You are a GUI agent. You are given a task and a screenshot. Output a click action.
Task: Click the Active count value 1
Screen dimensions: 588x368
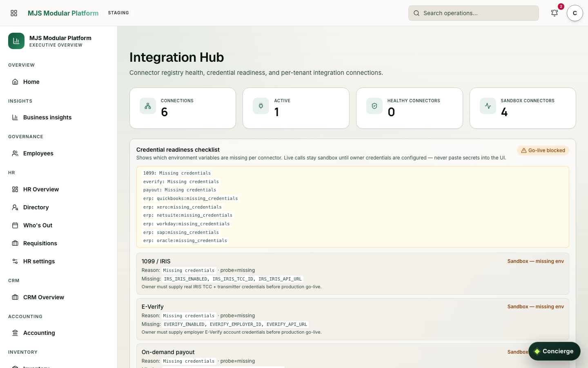coord(276,112)
